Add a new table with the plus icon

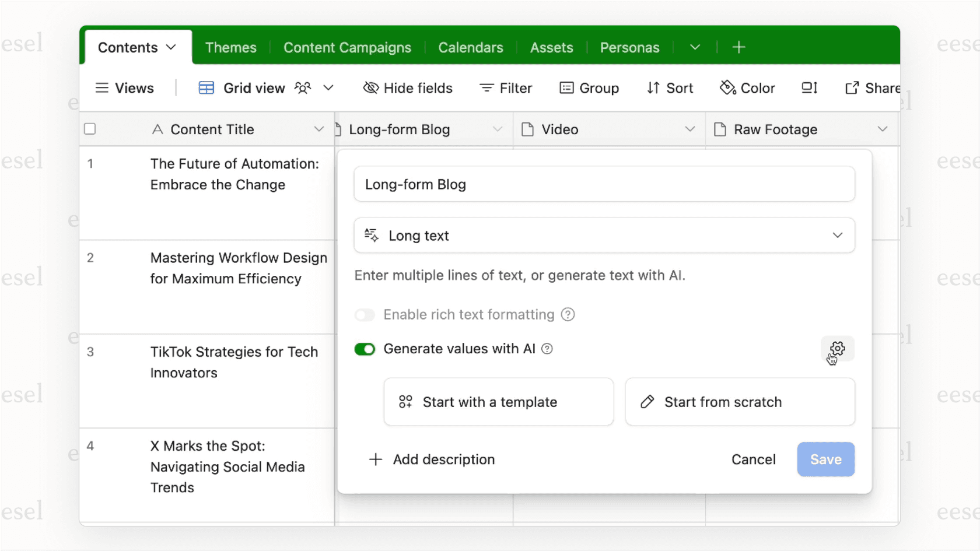click(738, 47)
